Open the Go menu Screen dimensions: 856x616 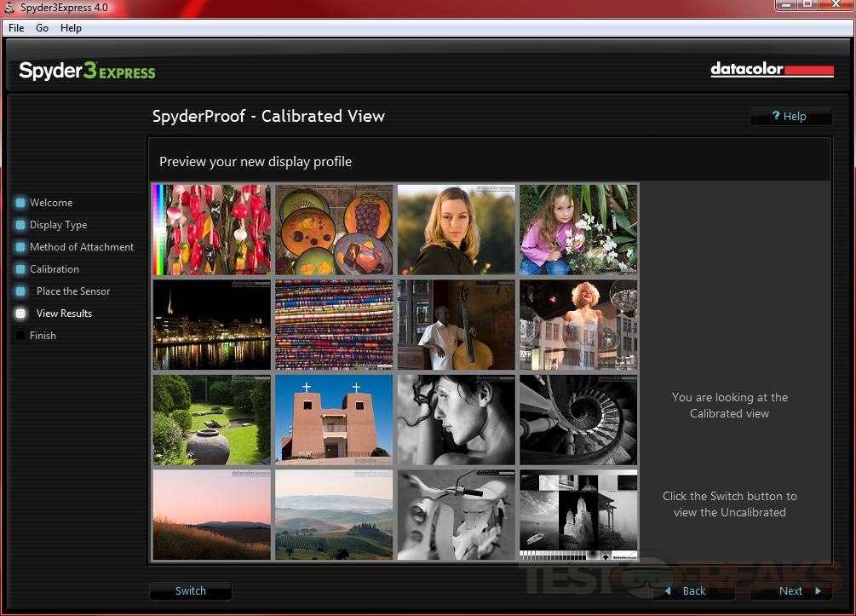(x=42, y=28)
